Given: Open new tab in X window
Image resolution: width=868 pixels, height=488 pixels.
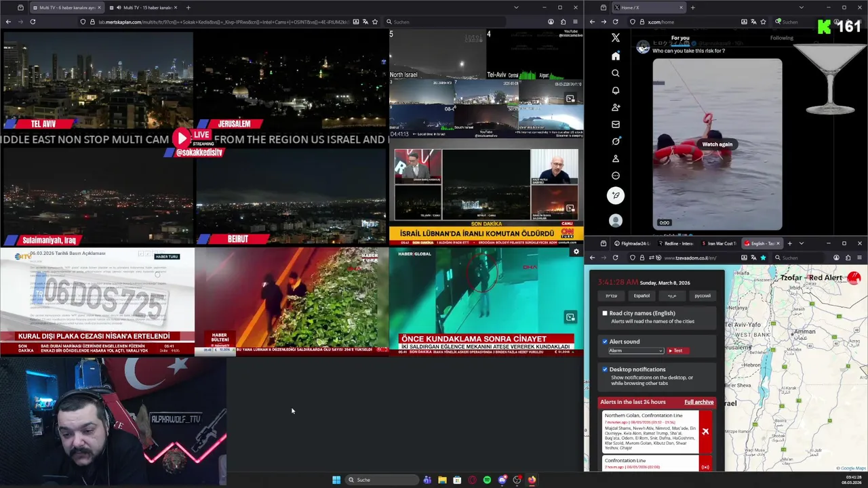Looking at the screenshot, I should click(692, 7).
